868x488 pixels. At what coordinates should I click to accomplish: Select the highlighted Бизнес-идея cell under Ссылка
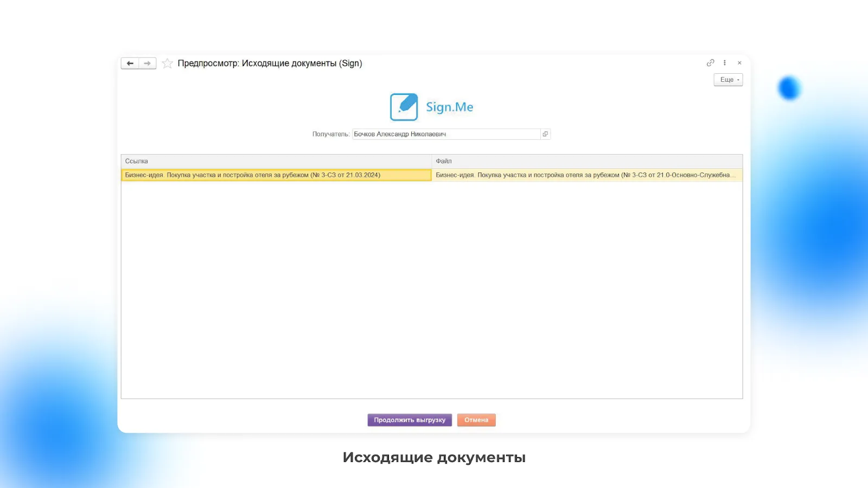pyautogui.click(x=276, y=175)
